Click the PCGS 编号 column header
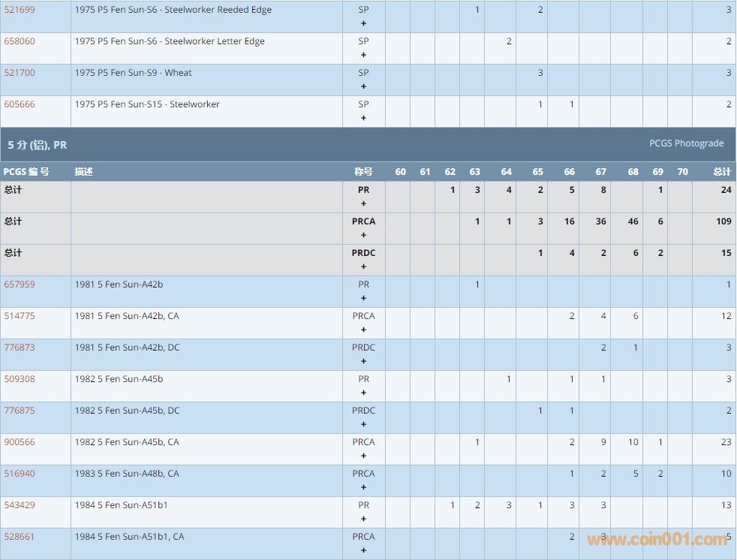Viewport: 737px width, 560px height. [x=26, y=172]
